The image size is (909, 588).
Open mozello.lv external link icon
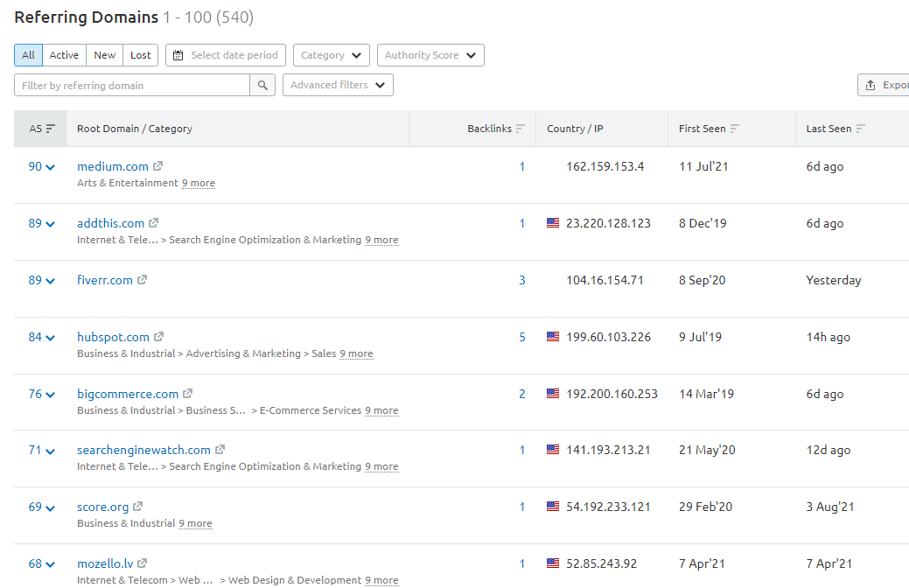[x=143, y=563]
